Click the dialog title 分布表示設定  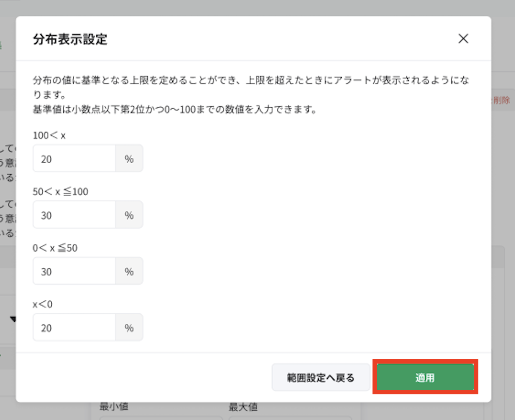tap(70, 39)
